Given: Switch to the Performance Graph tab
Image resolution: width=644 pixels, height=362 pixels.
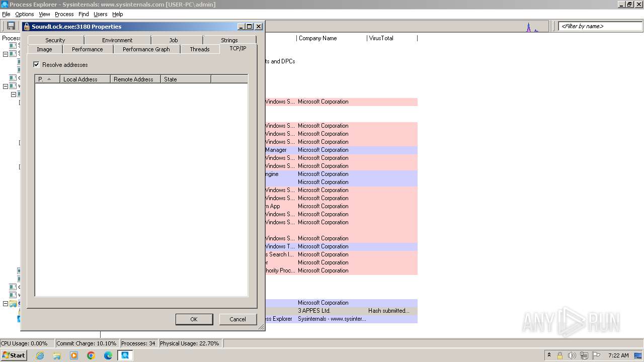Looking at the screenshot, I should 146,49.
